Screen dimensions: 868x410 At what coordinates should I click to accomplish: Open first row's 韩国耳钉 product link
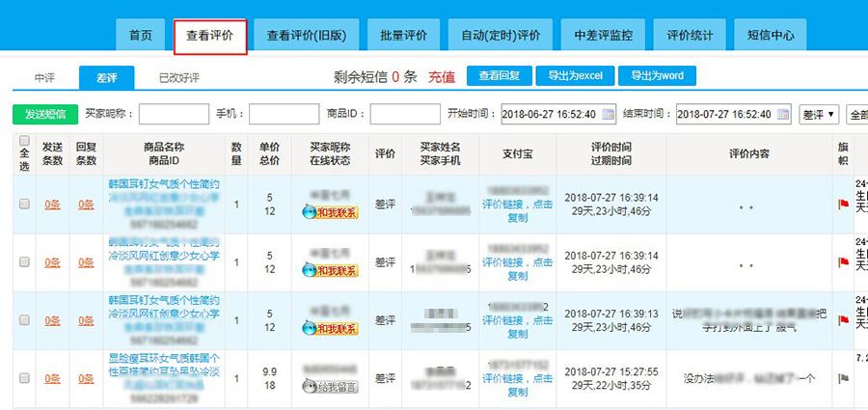(x=164, y=197)
